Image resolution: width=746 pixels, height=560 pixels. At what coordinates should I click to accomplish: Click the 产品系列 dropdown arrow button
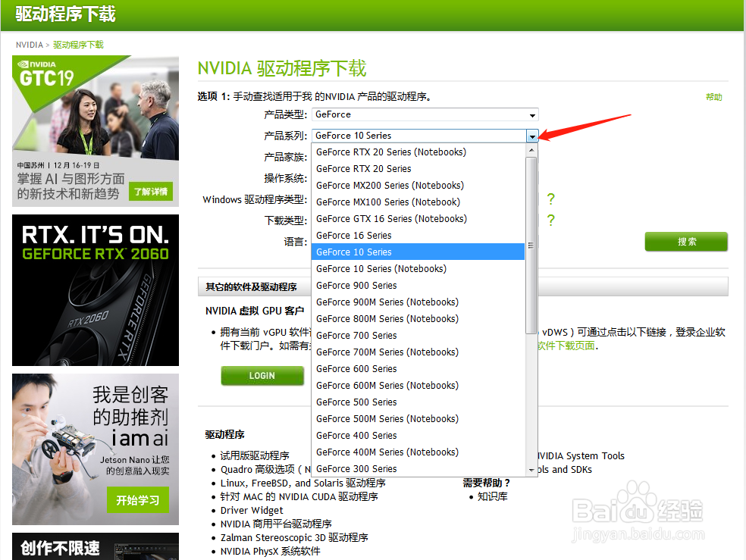pyautogui.click(x=532, y=136)
